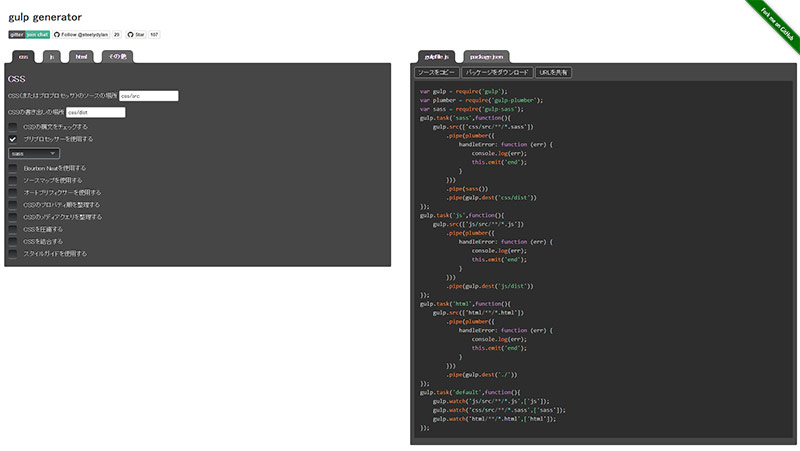Uncheck プリプロセッサーを使用する checkbox
Image resolution: width=800 pixels, height=451 pixels.
[x=13, y=139]
